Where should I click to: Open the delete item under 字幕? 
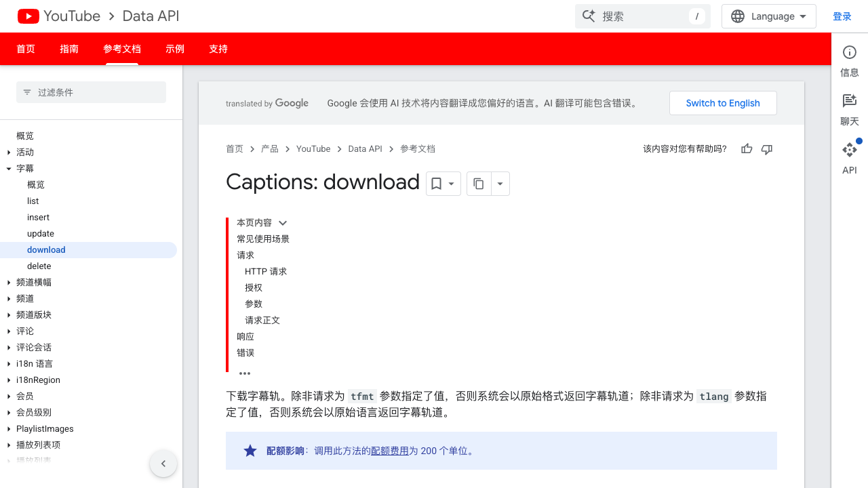click(x=39, y=266)
